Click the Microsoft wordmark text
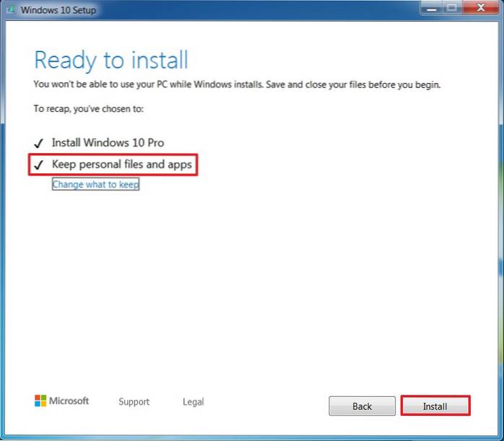Screen dimensions: 504x441 point(69,401)
